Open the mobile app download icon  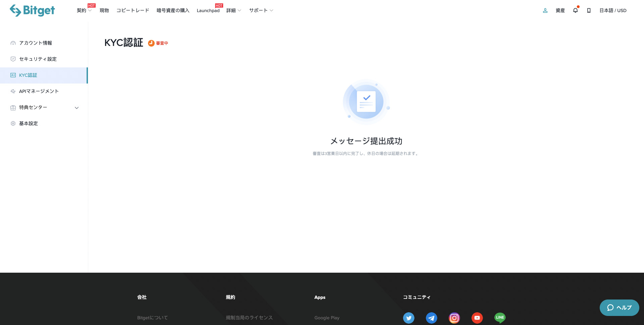click(588, 10)
